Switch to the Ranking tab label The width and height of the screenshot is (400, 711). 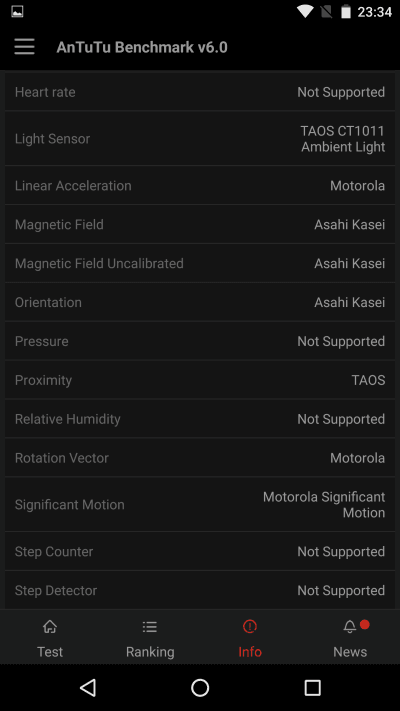tap(150, 652)
